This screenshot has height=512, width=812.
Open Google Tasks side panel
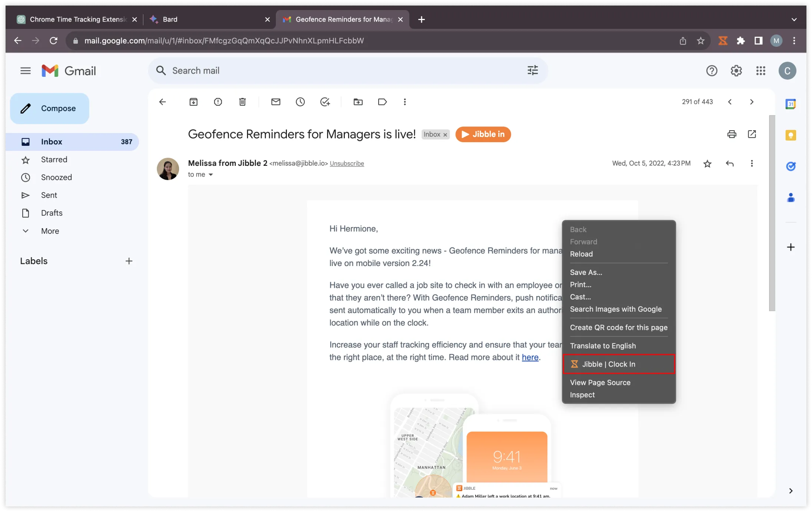[x=791, y=166]
